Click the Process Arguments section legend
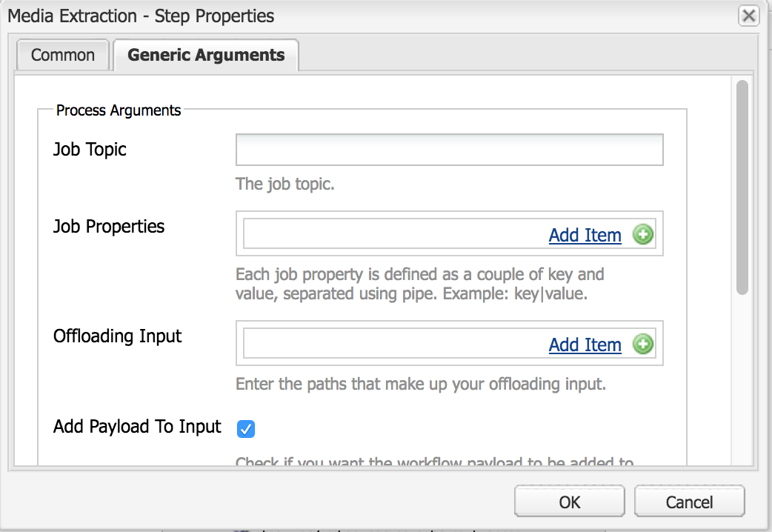This screenshot has width=772, height=532. (118, 110)
